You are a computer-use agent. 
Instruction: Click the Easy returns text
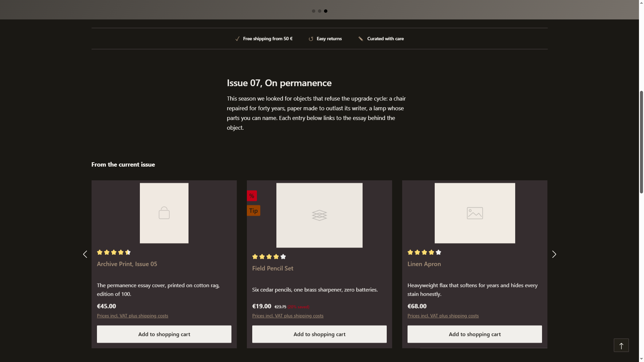[329, 39]
